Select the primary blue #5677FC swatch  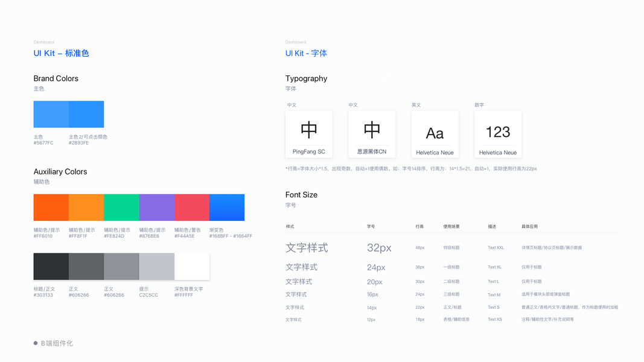point(51,114)
